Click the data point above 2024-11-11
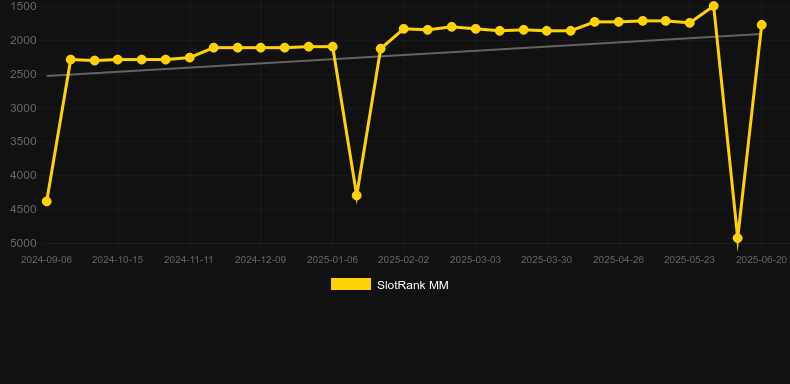Image resolution: width=790 pixels, height=384 pixels. click(x=189, y=57)
